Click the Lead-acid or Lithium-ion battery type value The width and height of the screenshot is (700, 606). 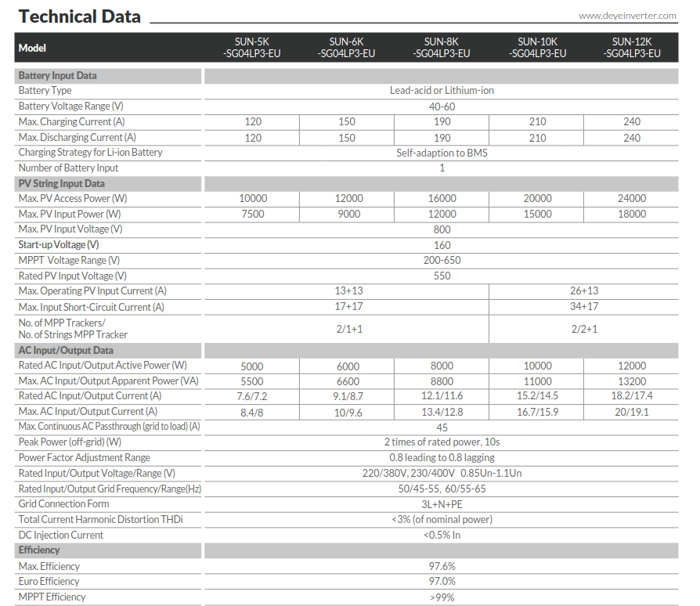[x=442, y=91]
